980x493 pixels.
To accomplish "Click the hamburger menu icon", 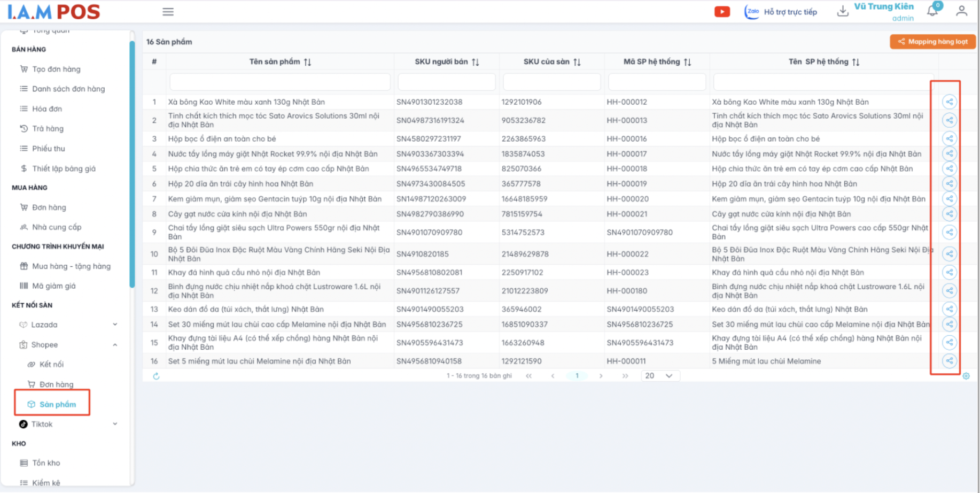I will [x=168, y=12].
